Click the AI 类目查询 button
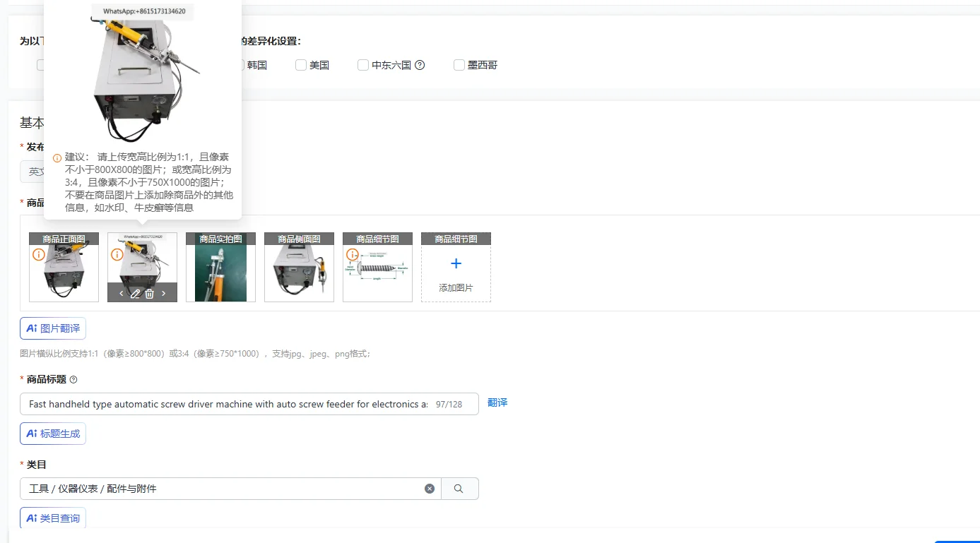Viewport: 980px width, 543px height. pyautogui.click(x=53, y=518)
